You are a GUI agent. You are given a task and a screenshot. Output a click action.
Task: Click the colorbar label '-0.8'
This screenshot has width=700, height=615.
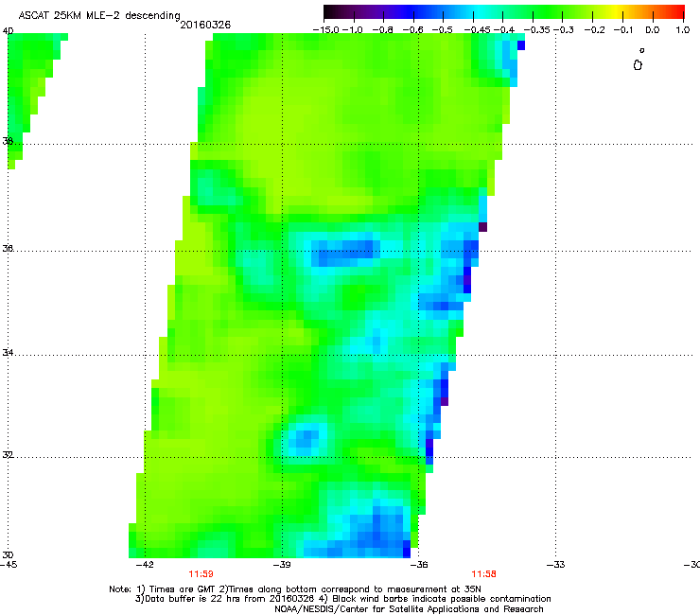pyautogui.click(x=382, y=30)
